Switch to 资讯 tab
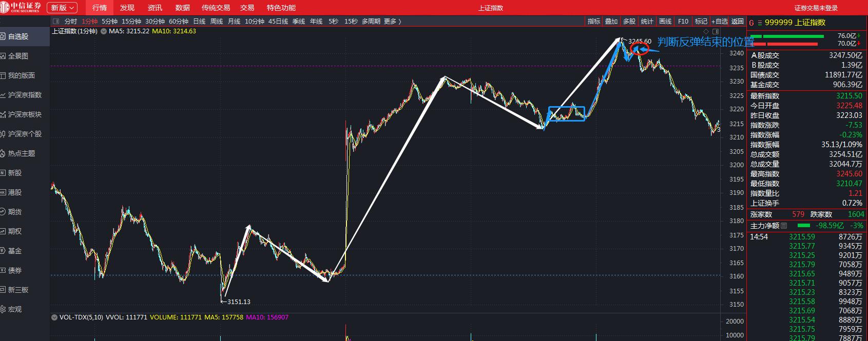Viewport: 868px width, 341px height. (x=155, y=8)
